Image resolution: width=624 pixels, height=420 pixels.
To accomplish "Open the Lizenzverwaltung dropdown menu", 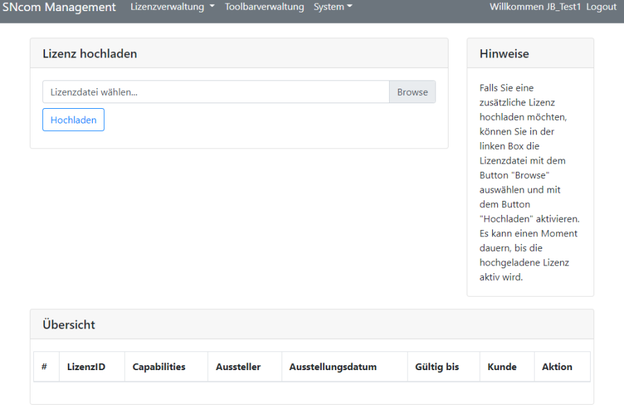I will (x=172, y=7).
